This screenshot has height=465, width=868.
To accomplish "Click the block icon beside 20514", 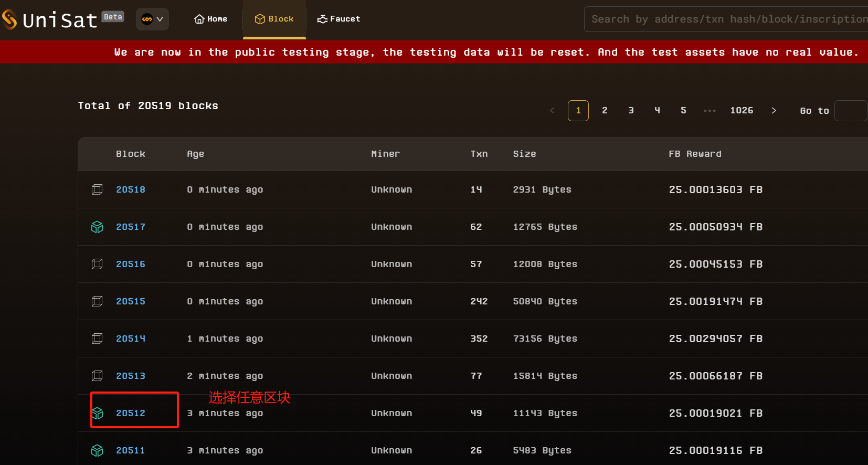I will click(97, 339).
